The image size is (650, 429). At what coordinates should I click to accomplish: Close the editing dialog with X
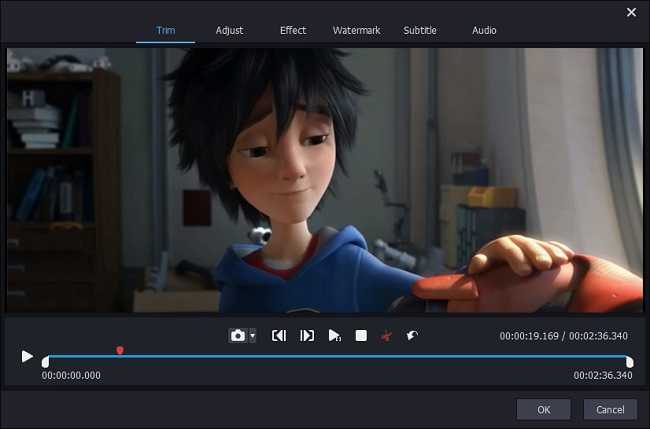coord(631,12)
